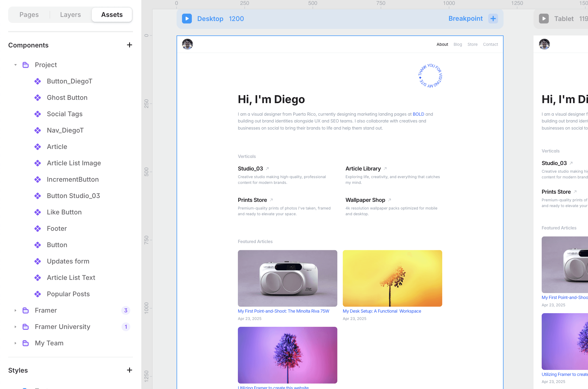Viewport: 588px width, 389px height.
Task: Click the Nav_DiegoT component icon
Action: coord(38,130)
